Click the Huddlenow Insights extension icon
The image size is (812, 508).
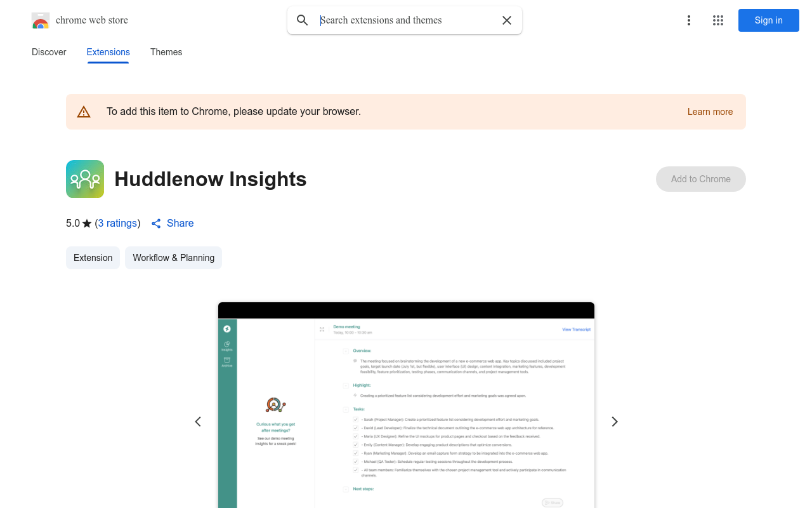(x=85, y=179)
